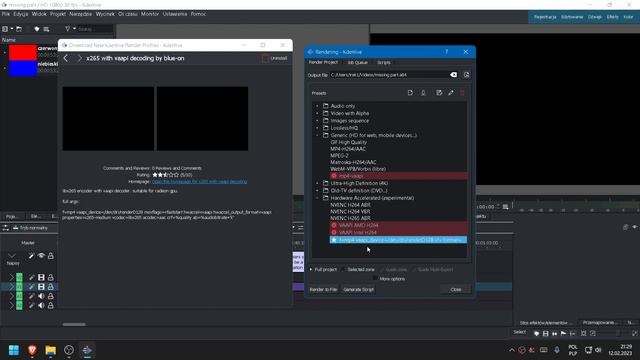Select the MP4-H264/AAC render preset
This screenshot has height=360, width=640.
tap(348, 149)
